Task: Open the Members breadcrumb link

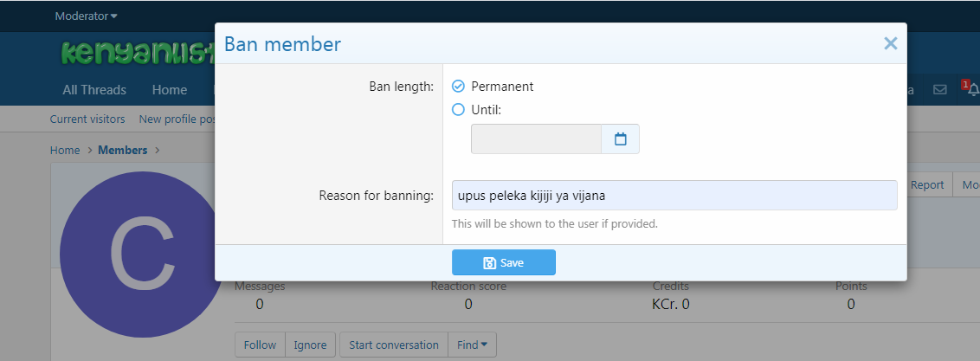Action: (123, 150)
